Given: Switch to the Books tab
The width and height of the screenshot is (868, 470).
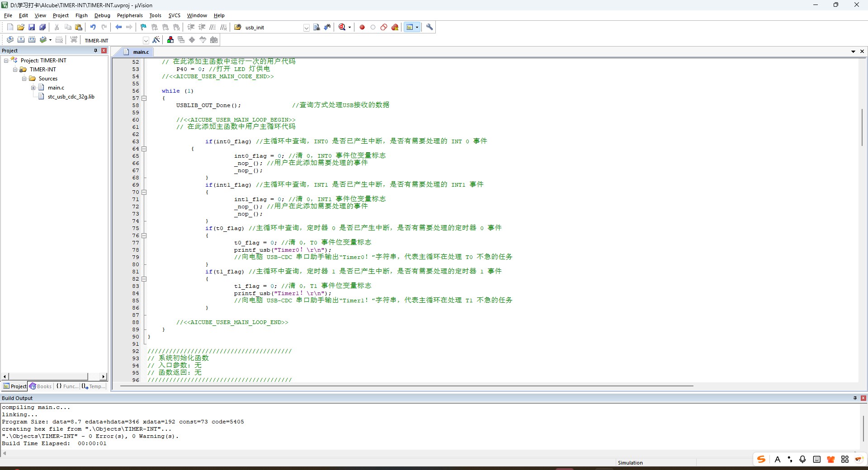Looking at the screenshot, I should (x=41, y=386).
